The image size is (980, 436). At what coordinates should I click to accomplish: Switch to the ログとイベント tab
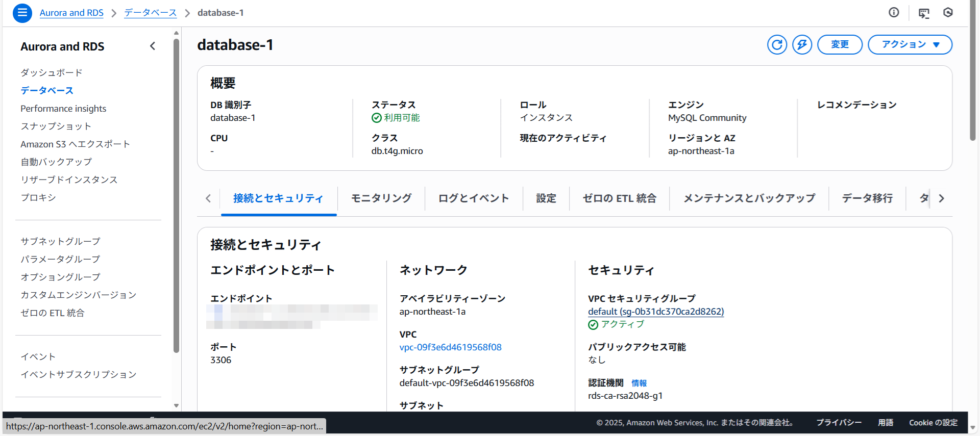coord(473,198)
